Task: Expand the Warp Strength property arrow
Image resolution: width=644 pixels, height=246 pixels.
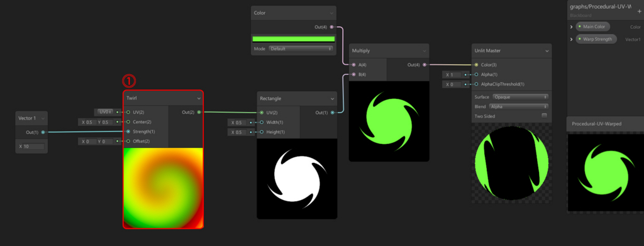Action: [x=571, y=40]
